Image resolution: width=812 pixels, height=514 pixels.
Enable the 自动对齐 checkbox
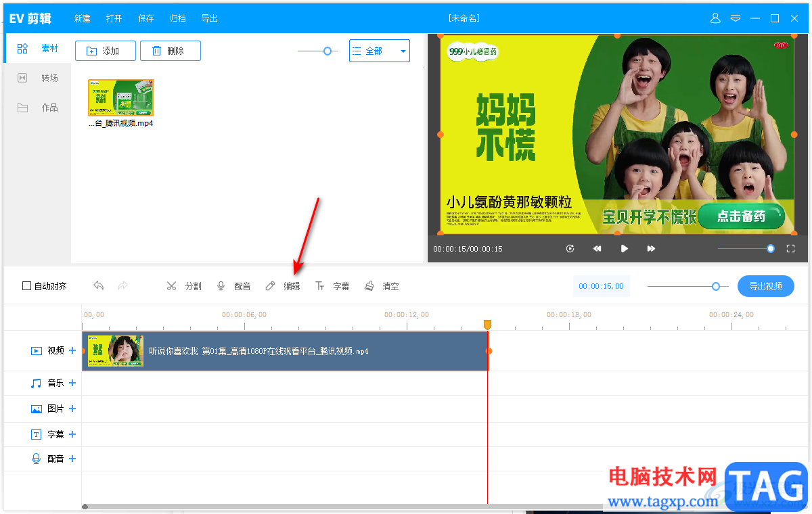point(27,286)
